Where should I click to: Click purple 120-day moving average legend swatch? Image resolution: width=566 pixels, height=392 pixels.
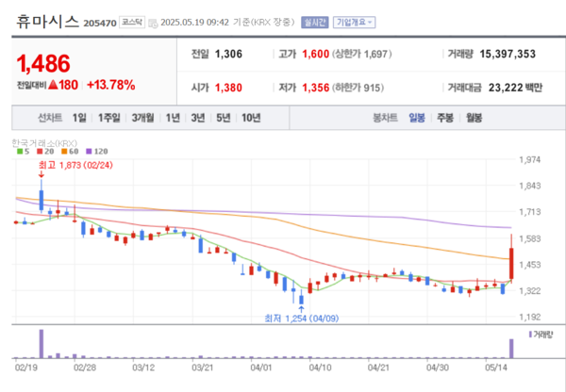point(89,152)
